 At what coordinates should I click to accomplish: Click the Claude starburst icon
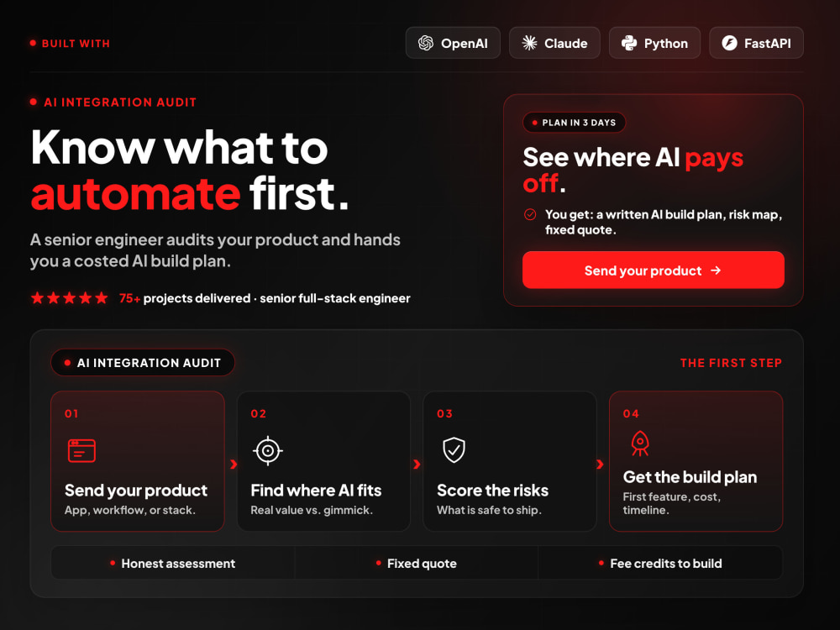pyautogui.click(x=529, y=43)
